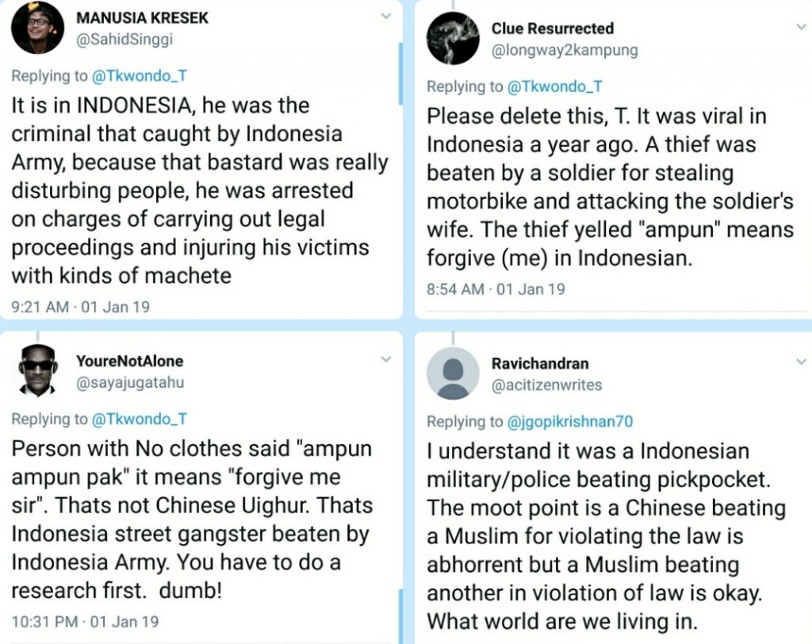Open @Tkwondo_T mention in MANUSIA KRESEK reply
812x644 pixels.
click(139, 76)
